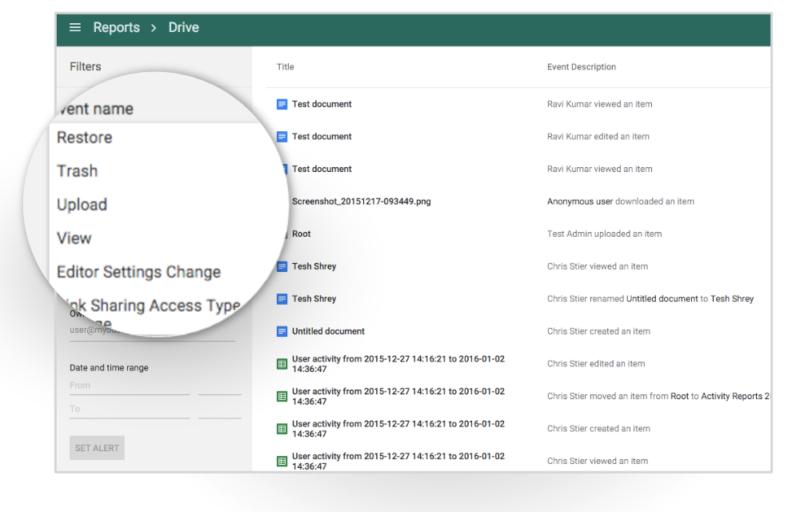Click the To date input field
The height and width of the screenshot is (512, 812).
(130, 410)
